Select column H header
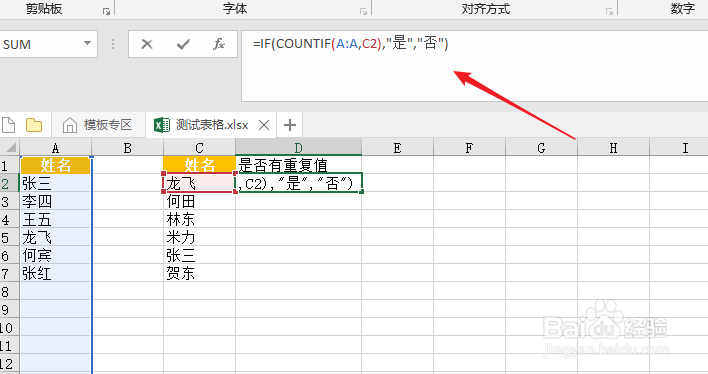The image size is (708, 374). coord(613,148)
